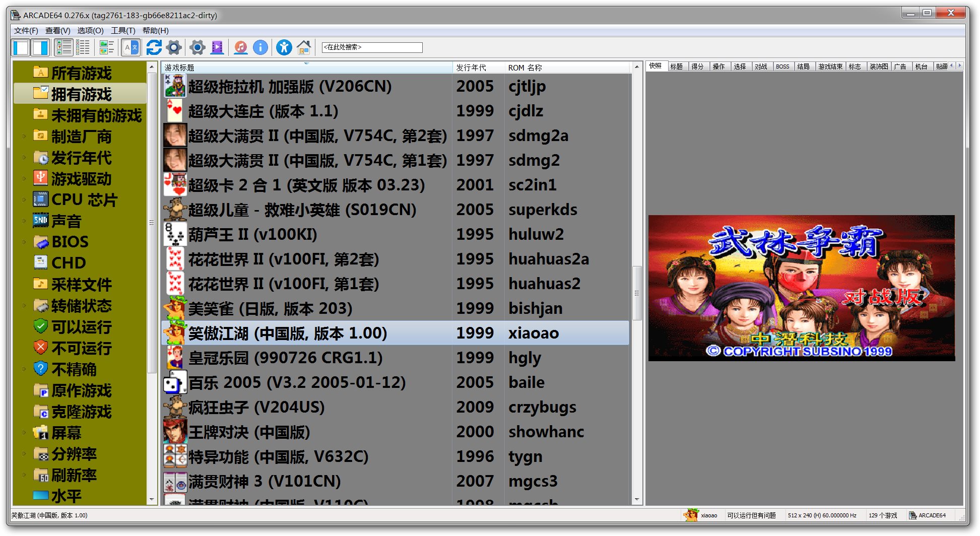Click the 采样文件 folder icon
The height and width of the screenshot is (536, 980).
click(x=41, y=284)
